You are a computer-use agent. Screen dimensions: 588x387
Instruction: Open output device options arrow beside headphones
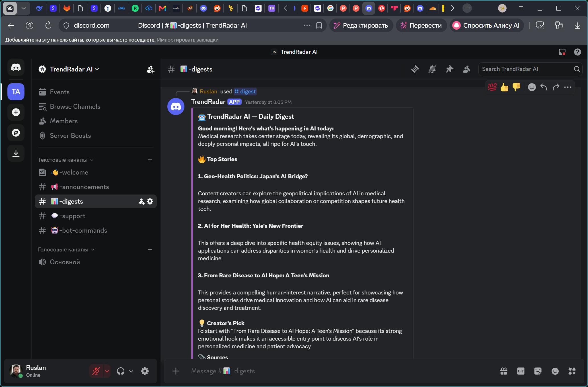coord(131,371)
